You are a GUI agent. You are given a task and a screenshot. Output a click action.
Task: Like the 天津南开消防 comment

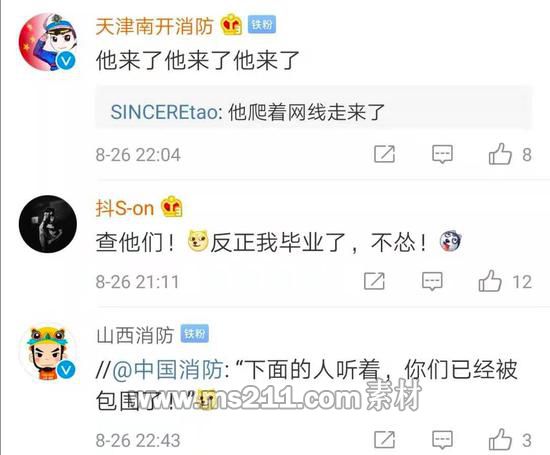coord(500,154)
